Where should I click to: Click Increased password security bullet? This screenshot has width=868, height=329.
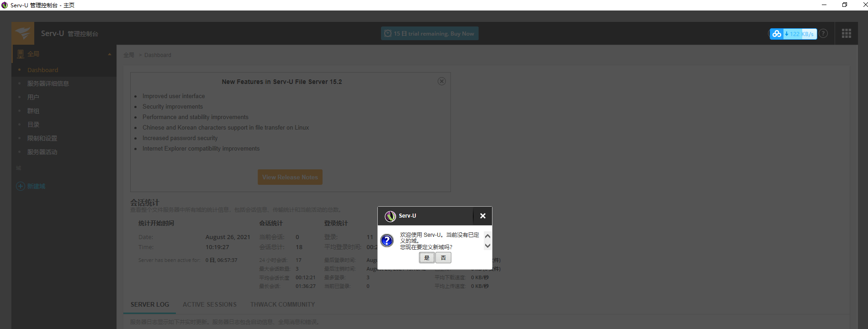180,138
